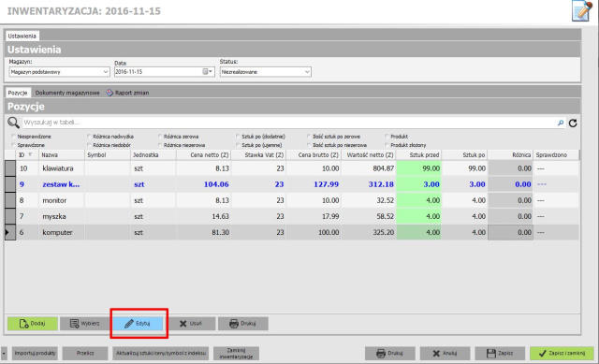Check the Produkt złożony filter

point(387,145)
